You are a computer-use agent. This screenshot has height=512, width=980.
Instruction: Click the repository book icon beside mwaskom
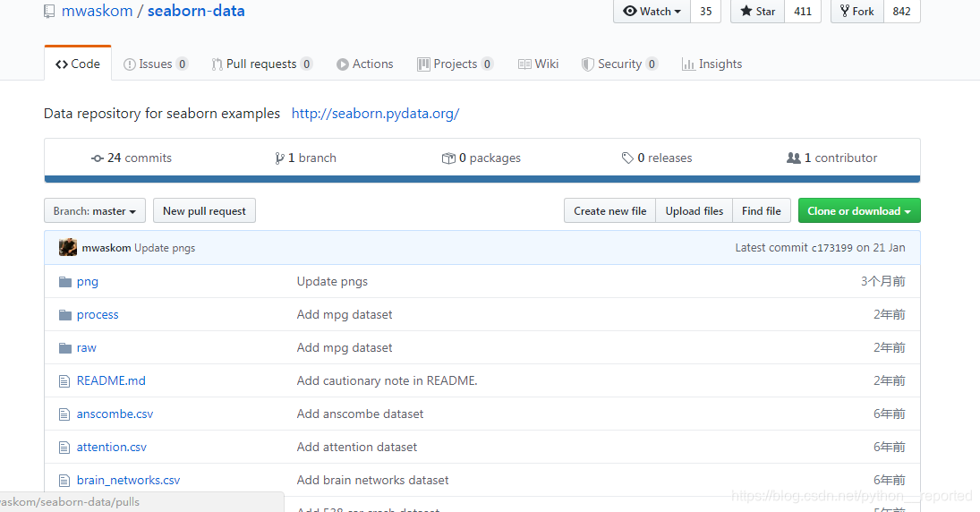[49, 12]
